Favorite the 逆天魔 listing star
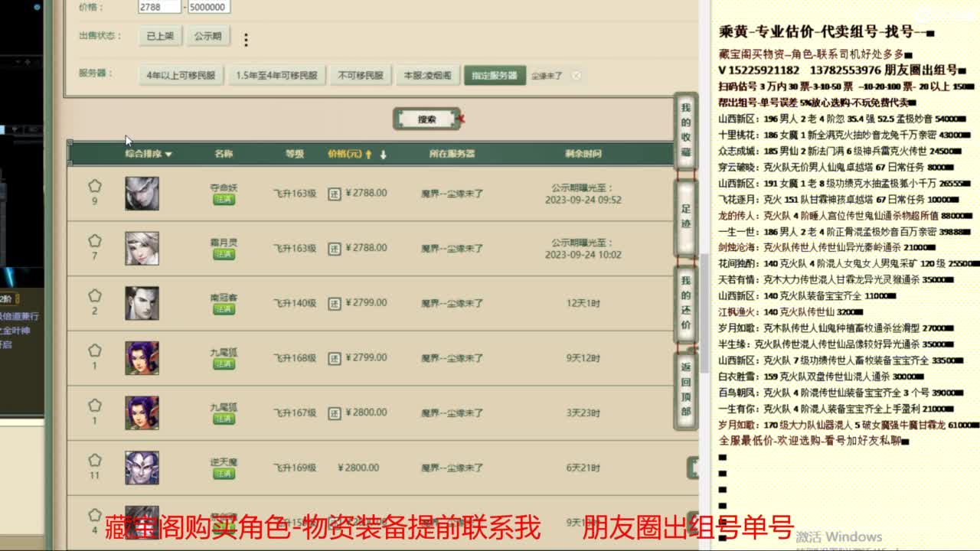 (94, 461)
